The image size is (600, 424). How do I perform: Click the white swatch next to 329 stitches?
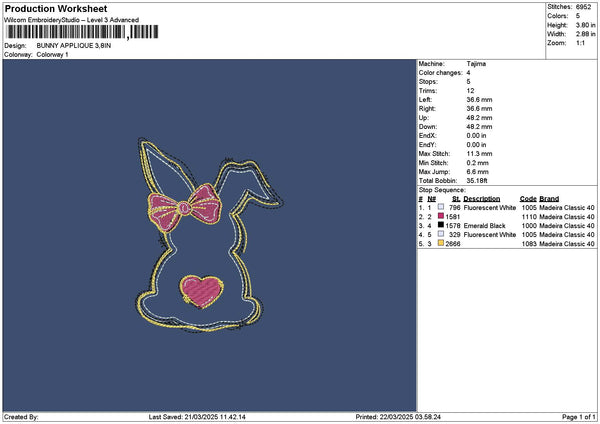441,234
